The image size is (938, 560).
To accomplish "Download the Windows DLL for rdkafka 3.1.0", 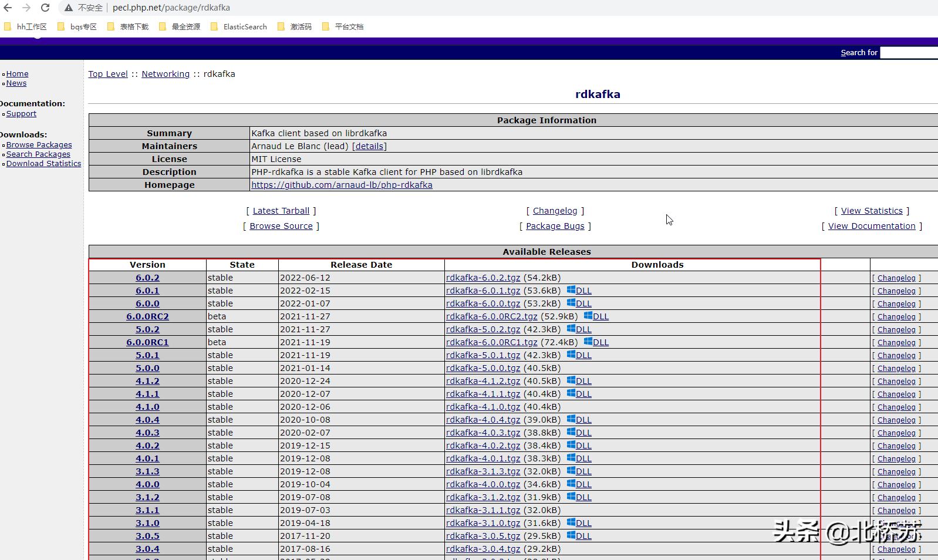I will coord(579,523).
